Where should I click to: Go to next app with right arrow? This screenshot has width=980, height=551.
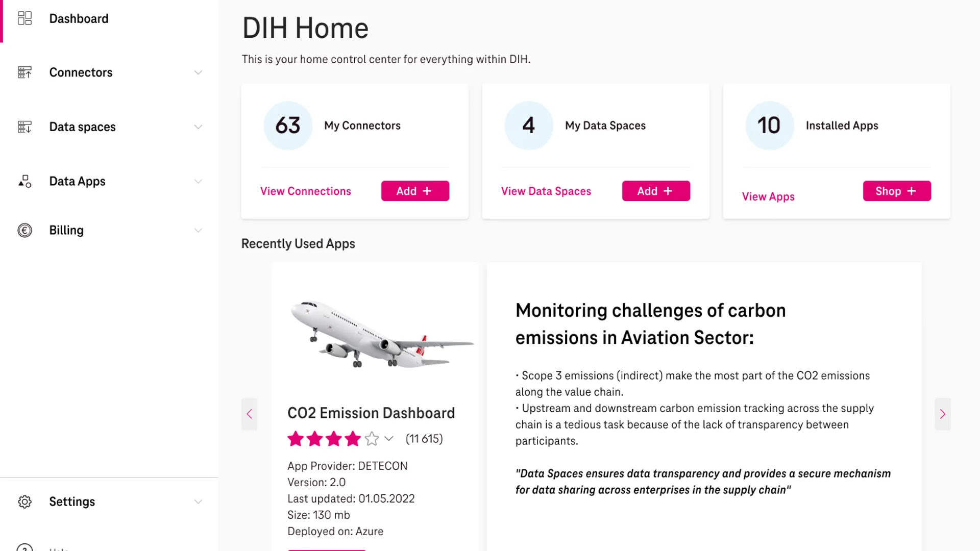click(x=943, y=414)
